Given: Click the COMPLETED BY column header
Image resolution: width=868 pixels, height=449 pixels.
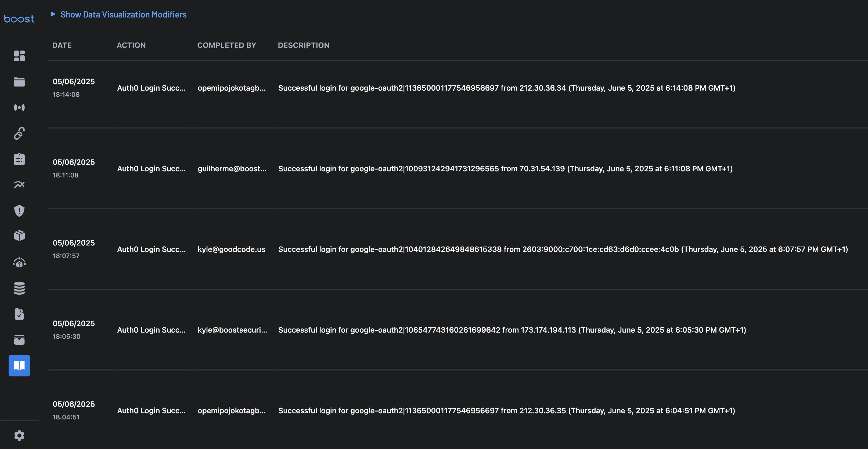Looking at the screenshot, I should [226, 45].
